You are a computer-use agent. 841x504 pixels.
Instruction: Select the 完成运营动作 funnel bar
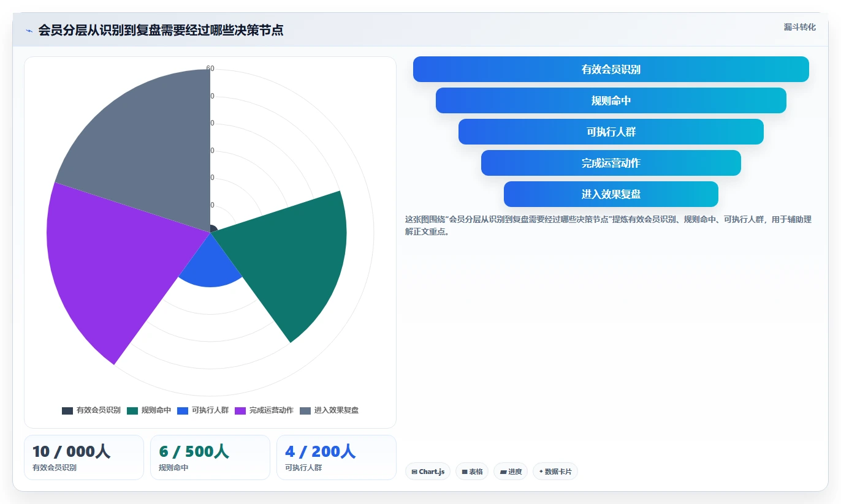click(x=611, y=163)
